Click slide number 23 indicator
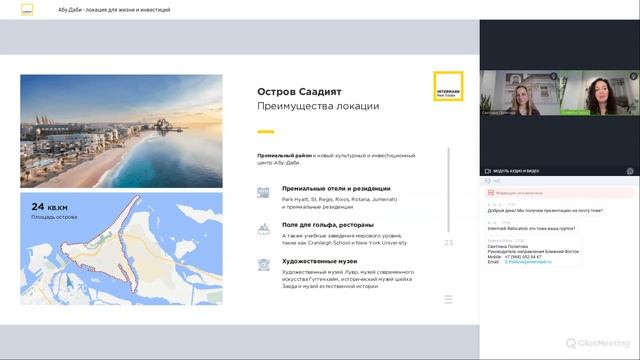The width and height of the screenshot is (640, 360). coord(448,243)
